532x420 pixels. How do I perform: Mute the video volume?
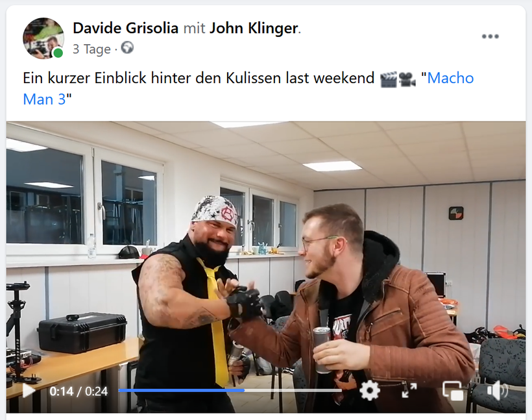[x=497, y=390]
